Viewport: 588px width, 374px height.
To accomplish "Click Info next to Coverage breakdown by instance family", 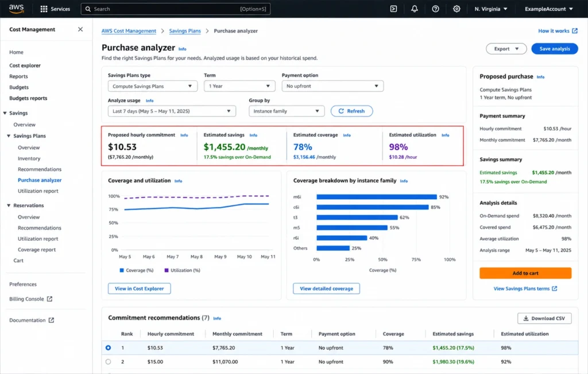I will [x=404, y=181].
